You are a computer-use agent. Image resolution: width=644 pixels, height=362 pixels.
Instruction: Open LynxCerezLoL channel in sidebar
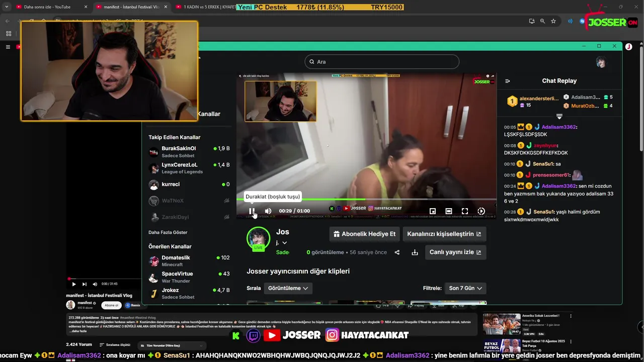[x=190, y=168]
